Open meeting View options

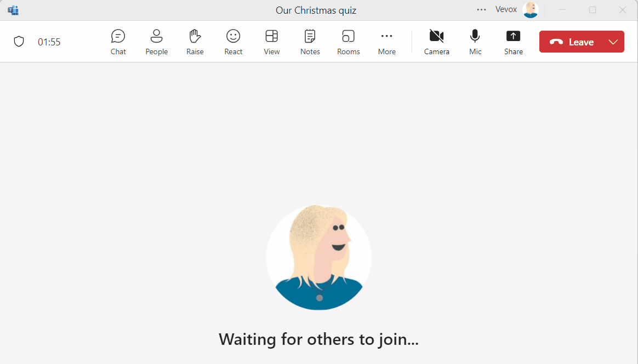click(x=271, y=41)
